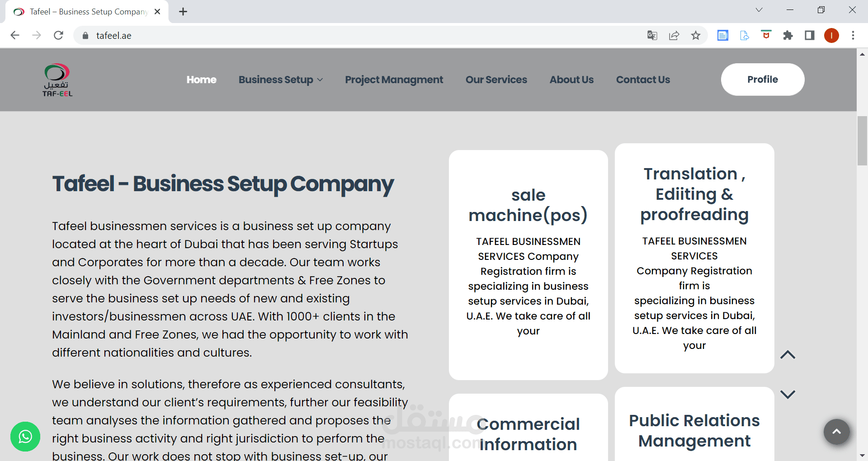Screen dimensions: 868x461
Task: Click the page vertical scrollbar thumb
Action: [x=862, y=141]
